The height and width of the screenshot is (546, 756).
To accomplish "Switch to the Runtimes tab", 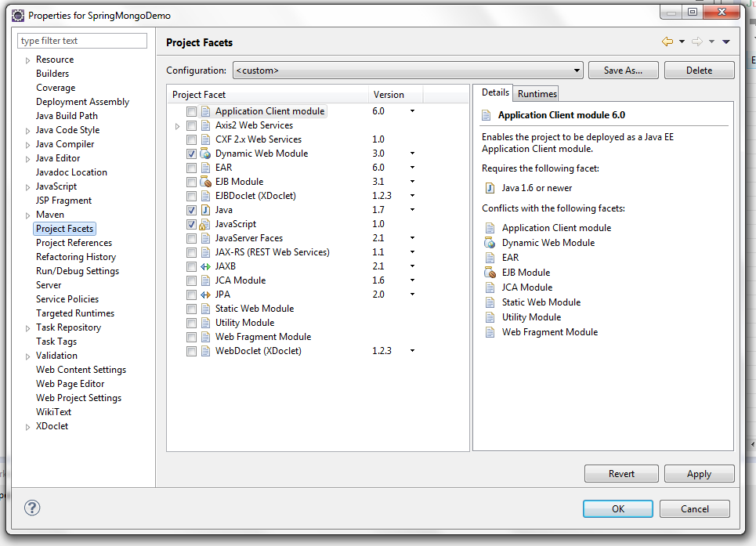I will 537,93.
